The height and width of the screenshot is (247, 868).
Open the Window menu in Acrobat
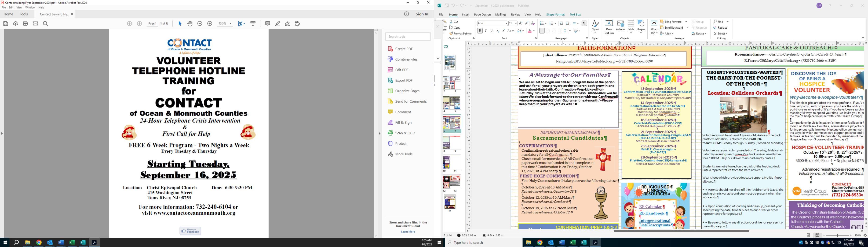point(30,7)
